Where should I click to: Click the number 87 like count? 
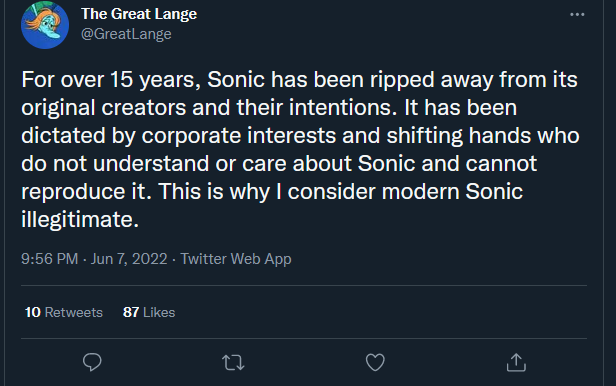coord(131,312)
